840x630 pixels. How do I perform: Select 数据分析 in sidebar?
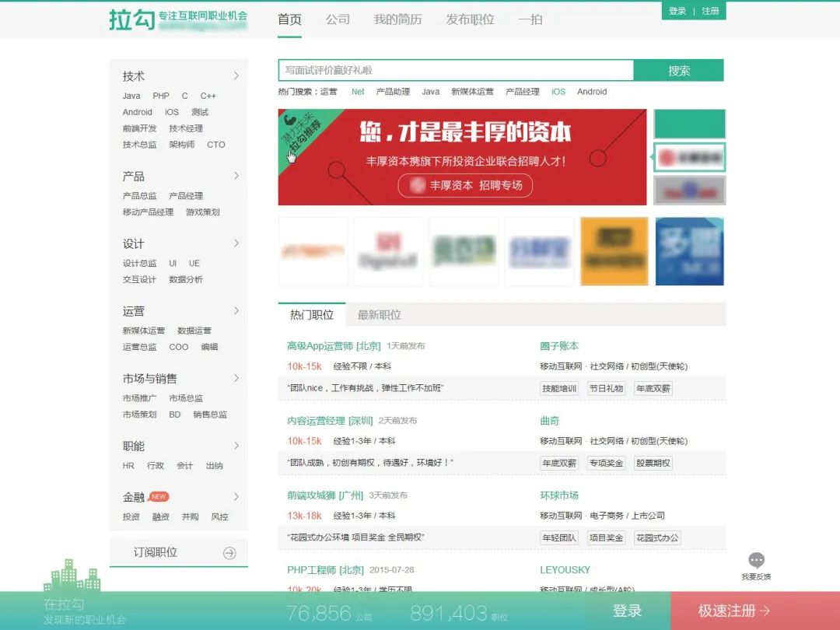tap(185, 280)
